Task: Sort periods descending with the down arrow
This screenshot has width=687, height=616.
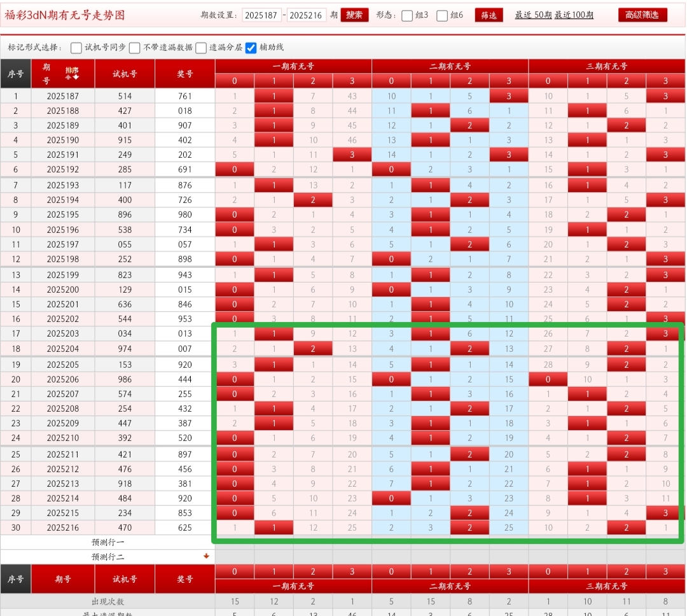Action: [x=76, y=77]
